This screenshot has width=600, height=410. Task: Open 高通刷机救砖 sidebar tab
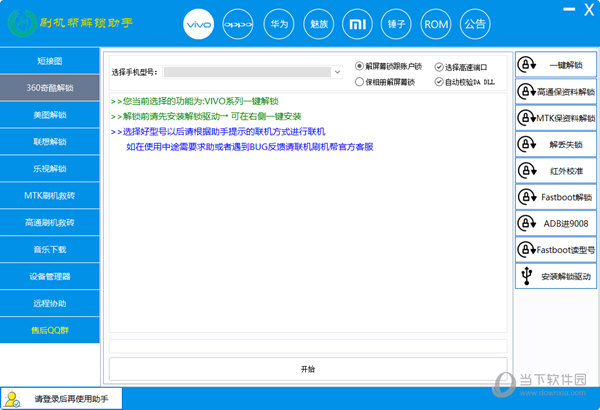50,222
